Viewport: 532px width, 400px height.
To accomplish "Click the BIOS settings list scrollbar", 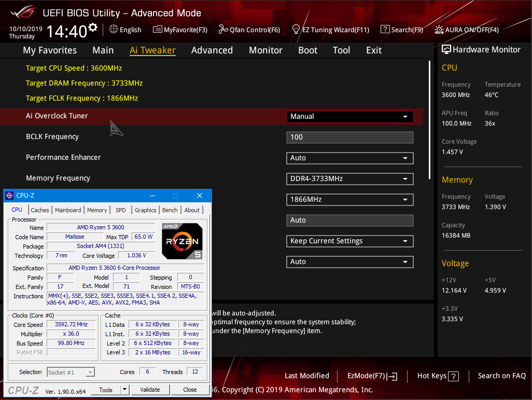I will (429, 120).
